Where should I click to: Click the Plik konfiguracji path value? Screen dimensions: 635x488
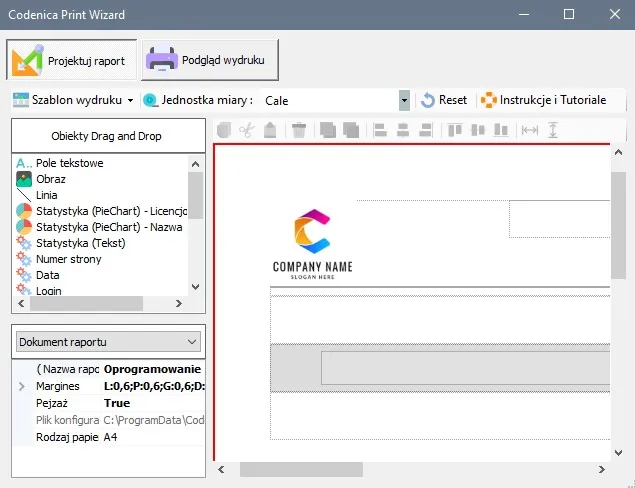[x=154, y=420]
